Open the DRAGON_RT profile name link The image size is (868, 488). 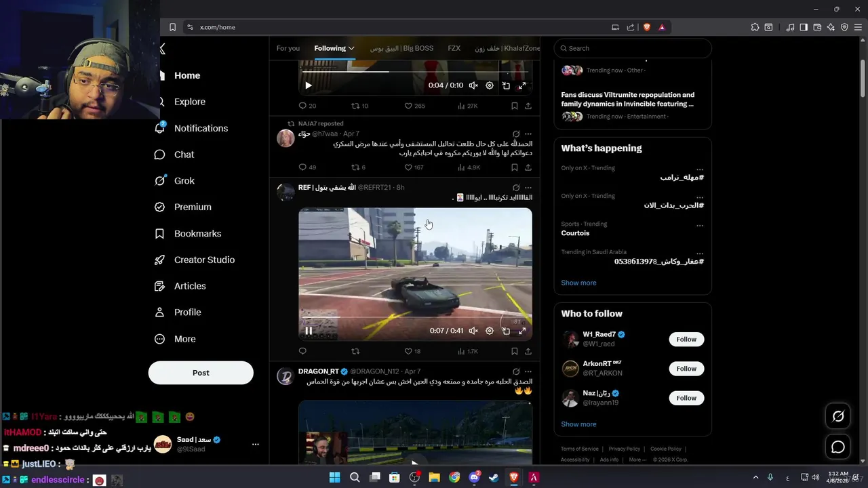tap(318, 371)
